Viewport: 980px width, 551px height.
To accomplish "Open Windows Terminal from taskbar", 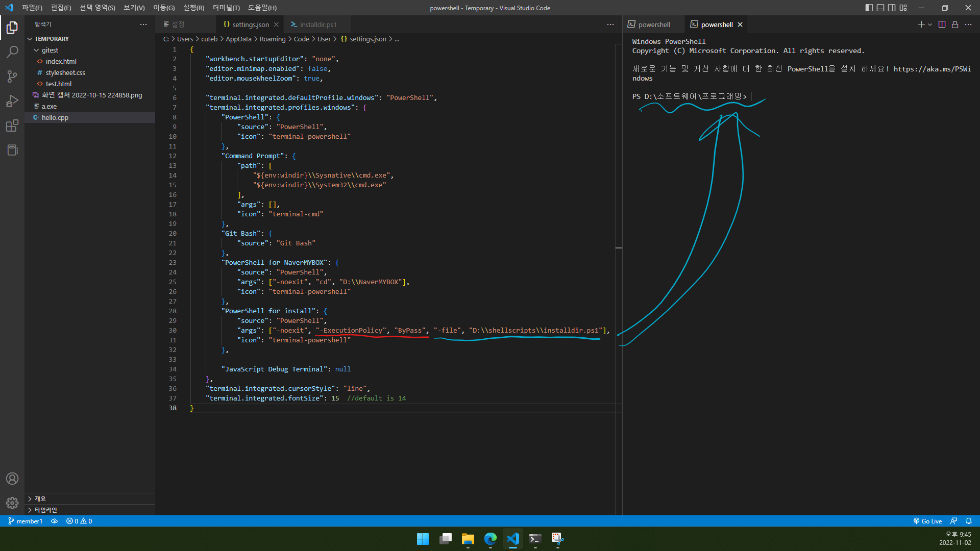I will pos(535,539).
